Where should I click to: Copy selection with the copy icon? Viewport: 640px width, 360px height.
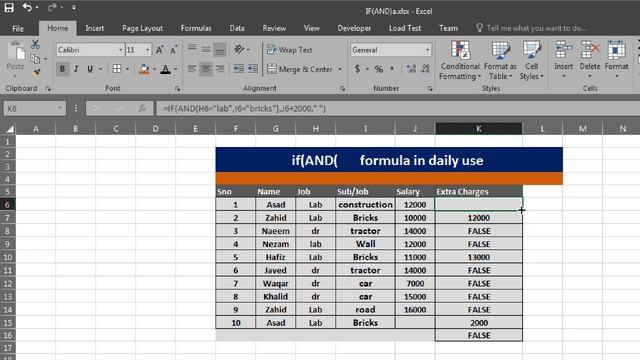[x=36, y=59]
